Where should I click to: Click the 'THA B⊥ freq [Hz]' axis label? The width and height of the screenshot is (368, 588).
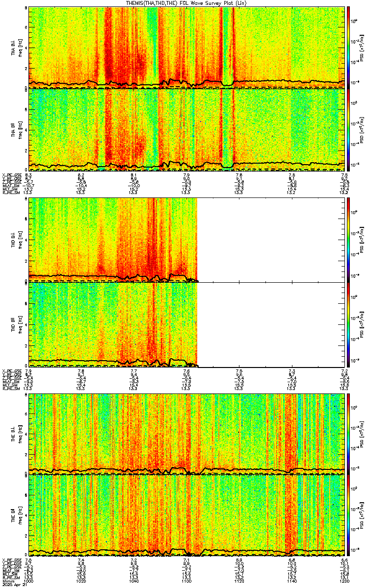tap(18, 48)
